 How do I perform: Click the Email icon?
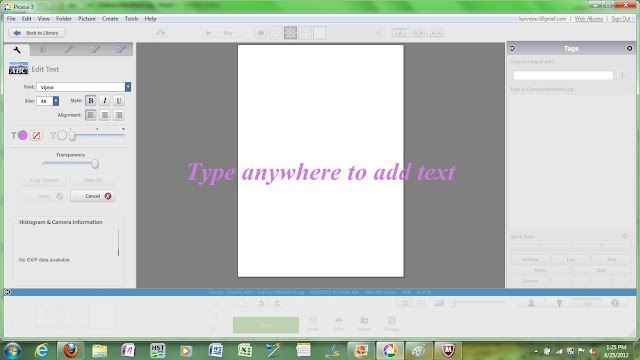[313, 324]
